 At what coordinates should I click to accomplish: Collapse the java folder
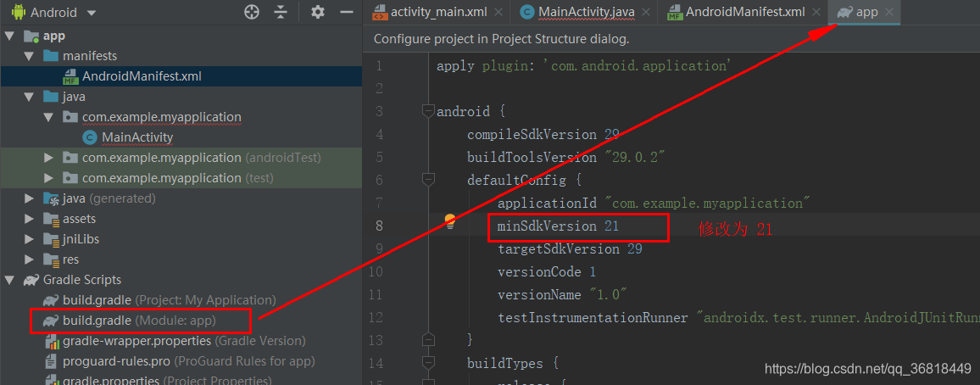point(29,97)
